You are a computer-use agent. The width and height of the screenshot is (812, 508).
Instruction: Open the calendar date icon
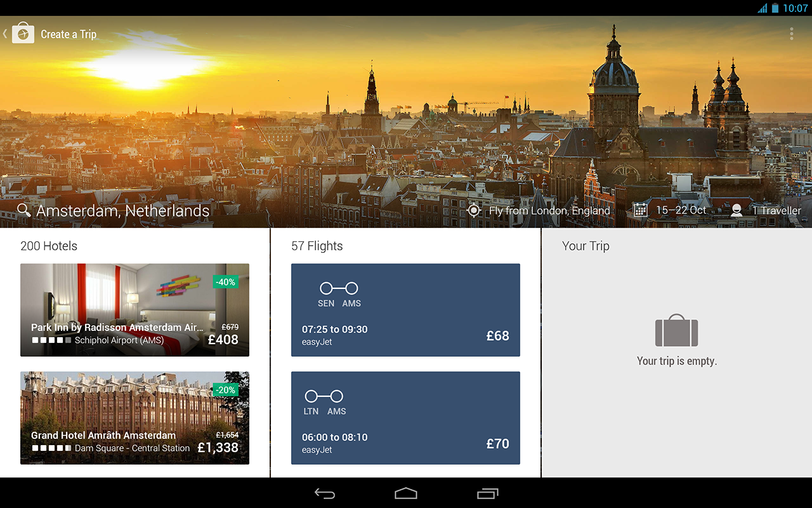pyautogui.click(x=640, y=210)
